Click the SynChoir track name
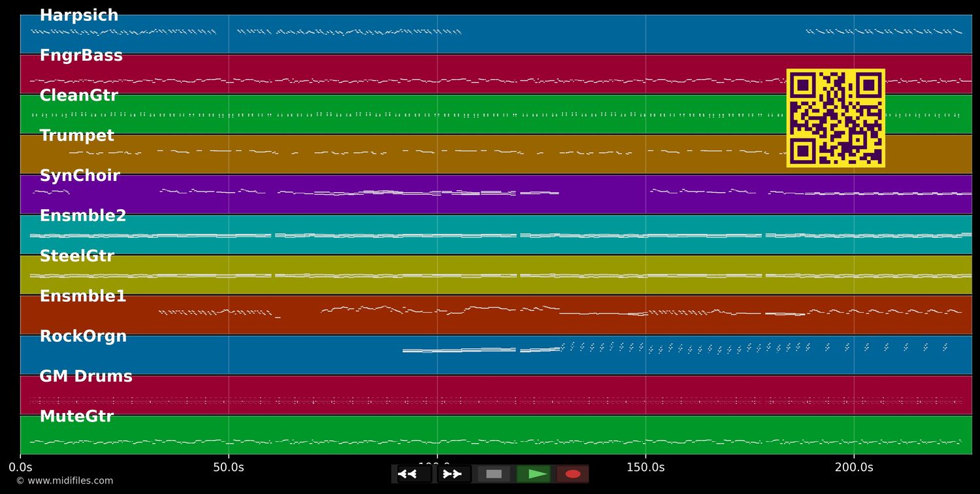Image resolution: width=980 pixels, height=494 pixels. (80, 176)
